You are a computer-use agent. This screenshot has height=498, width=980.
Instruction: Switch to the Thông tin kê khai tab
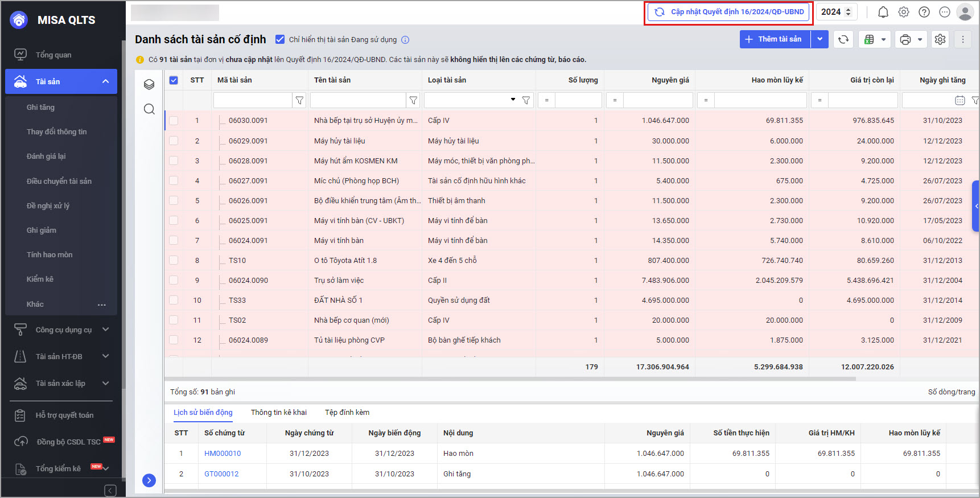click(278, 413)
